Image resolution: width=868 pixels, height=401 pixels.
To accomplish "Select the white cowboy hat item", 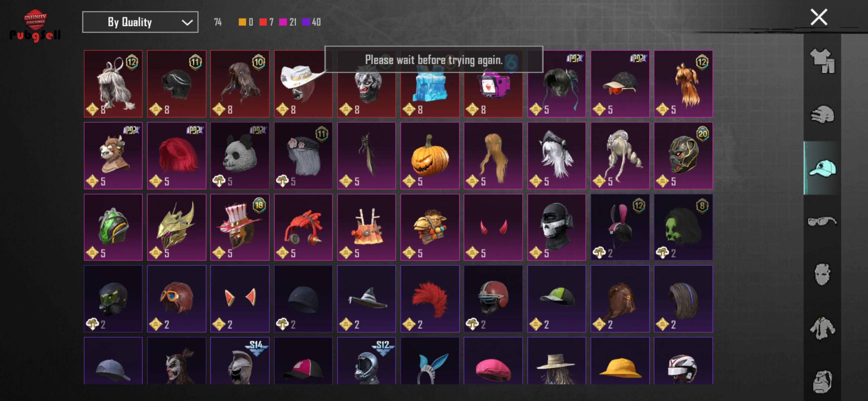I will point(303,84).
